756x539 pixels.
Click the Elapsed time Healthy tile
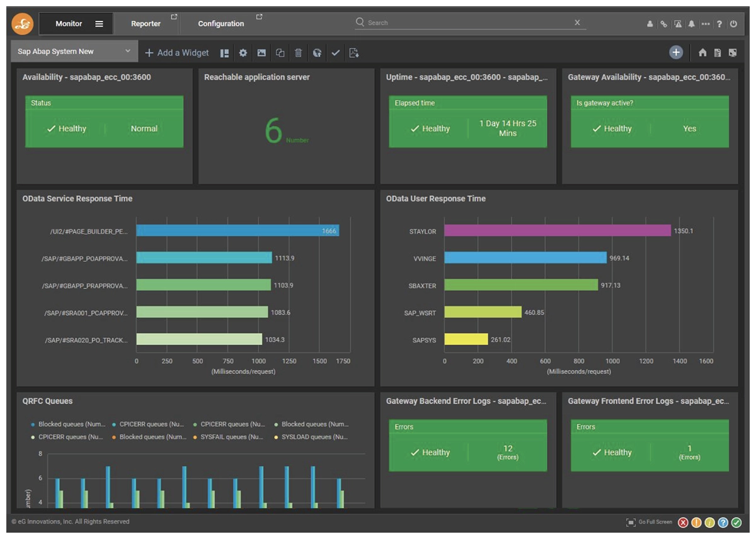pos(468,122)
